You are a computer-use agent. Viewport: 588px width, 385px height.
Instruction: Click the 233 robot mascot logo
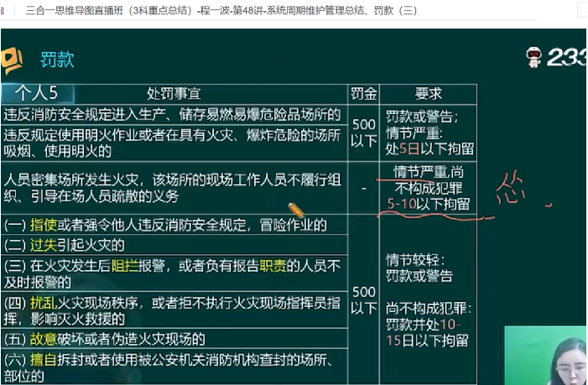coord(533,57)
